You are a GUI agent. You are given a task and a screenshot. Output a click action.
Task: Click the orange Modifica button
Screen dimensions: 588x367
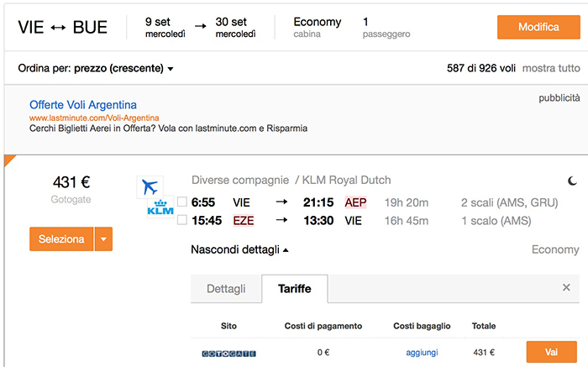(x=538, y=27)
